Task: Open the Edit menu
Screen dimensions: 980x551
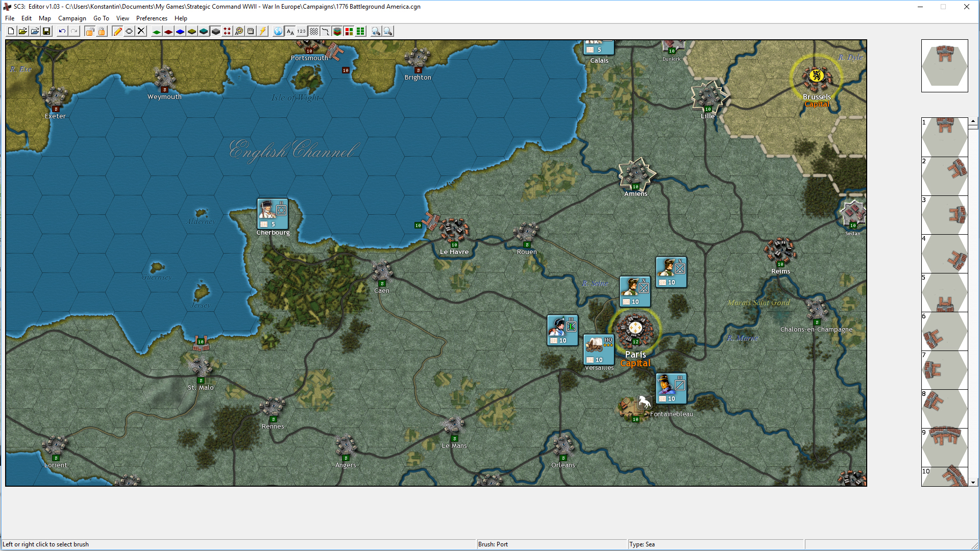Action: coord(27,18)
